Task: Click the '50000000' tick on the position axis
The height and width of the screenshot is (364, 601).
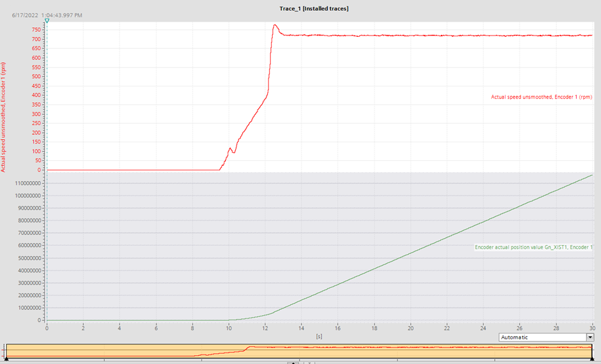Action: [29, 258]
